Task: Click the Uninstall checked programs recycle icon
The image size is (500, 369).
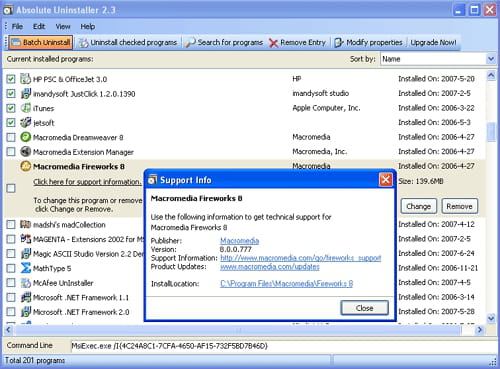Action: [x=83, y=43]
